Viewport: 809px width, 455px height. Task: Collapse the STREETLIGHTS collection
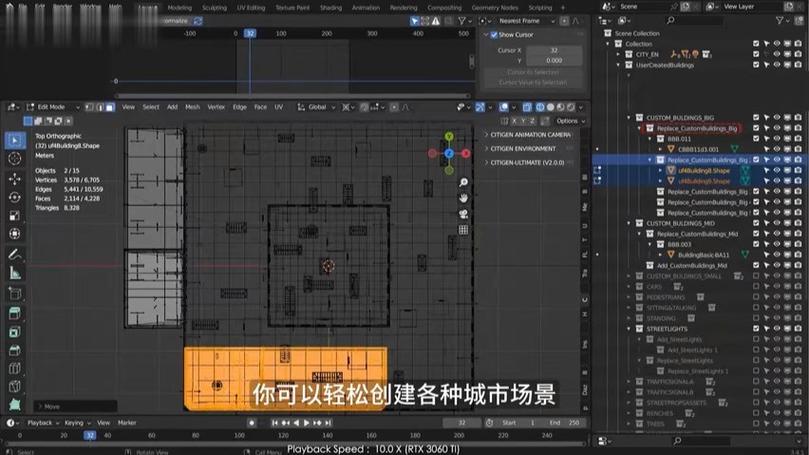(629, 329)
